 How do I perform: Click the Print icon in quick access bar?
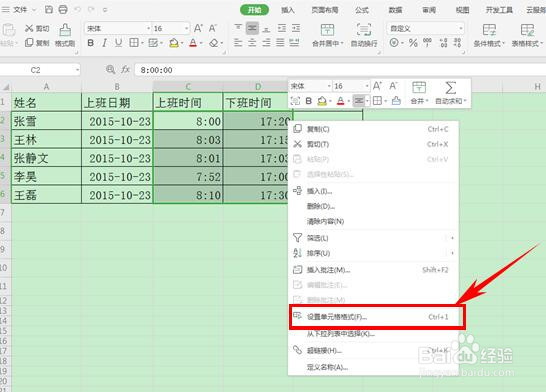coord(63,9)
